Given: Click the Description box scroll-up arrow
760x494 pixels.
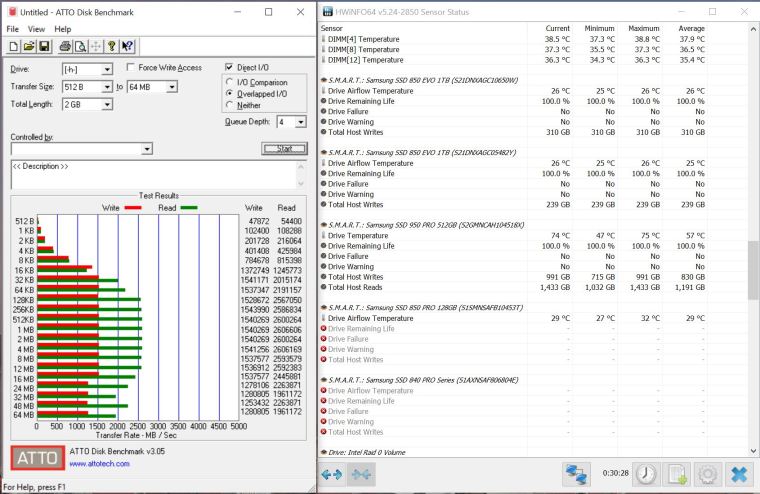Looking at the screenshot, I should (301, 166).
